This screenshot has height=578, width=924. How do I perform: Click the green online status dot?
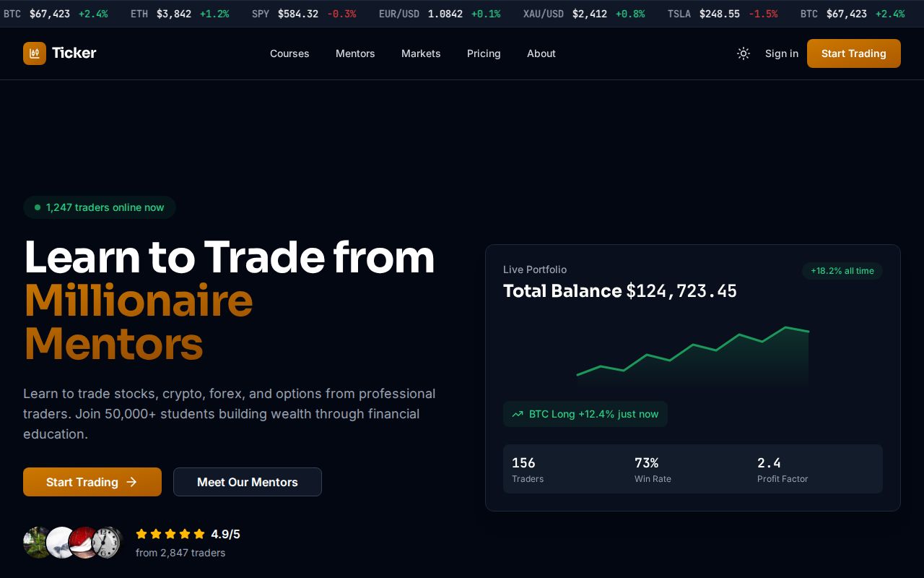point(38,207)
